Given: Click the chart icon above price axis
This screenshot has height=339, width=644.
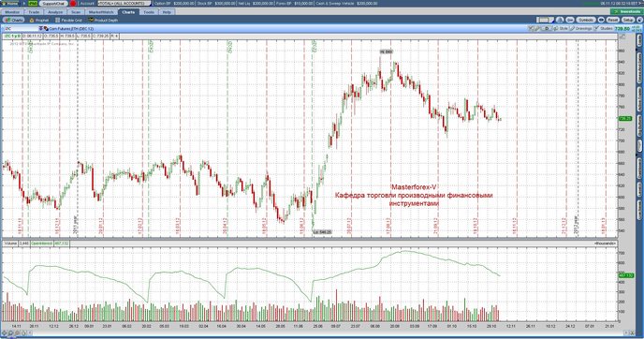Looking at the screenshot, I should (x=622, y=37).
